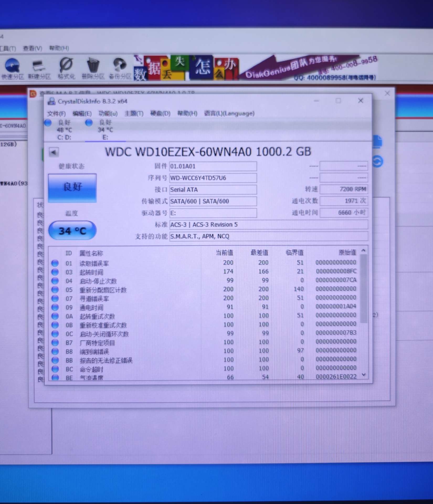Viewport: 433px width, 504px height.
Task: Click raw value 0000261E0022 in row BE
Action: [x=336, y=377]
